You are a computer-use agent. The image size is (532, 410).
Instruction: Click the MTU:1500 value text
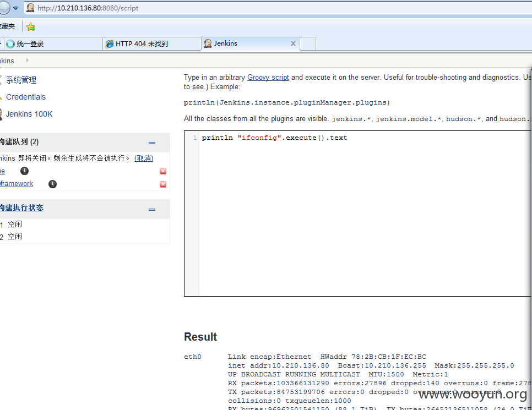pyautogui.click(x=386, y=374)
